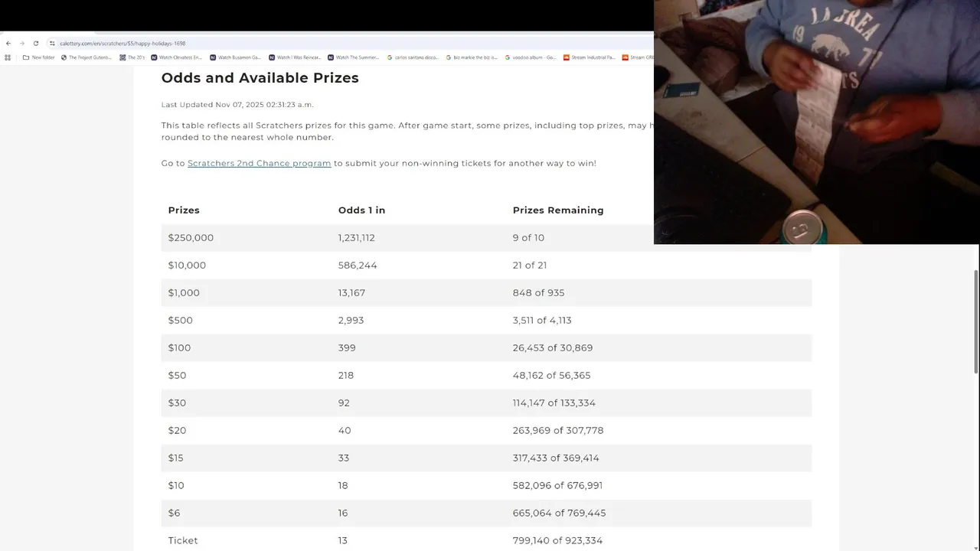Open the Watch The Summer bookmark
The image size is (980, 551).
[354, 57]
